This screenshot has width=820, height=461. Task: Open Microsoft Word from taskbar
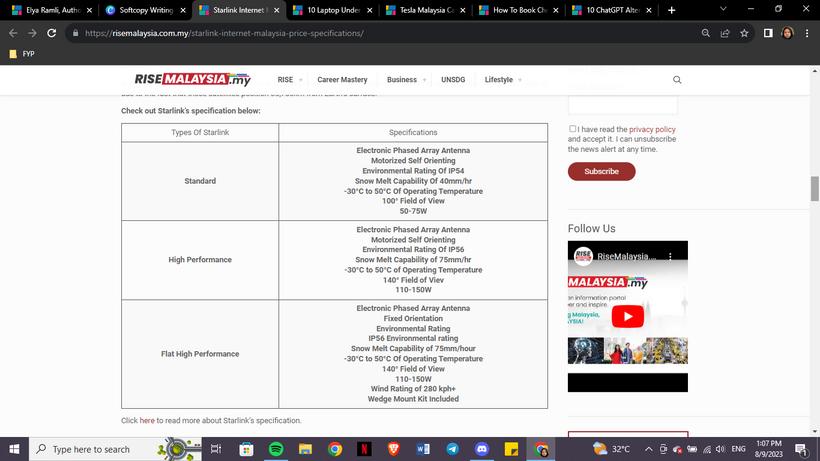tap(423, 449)
